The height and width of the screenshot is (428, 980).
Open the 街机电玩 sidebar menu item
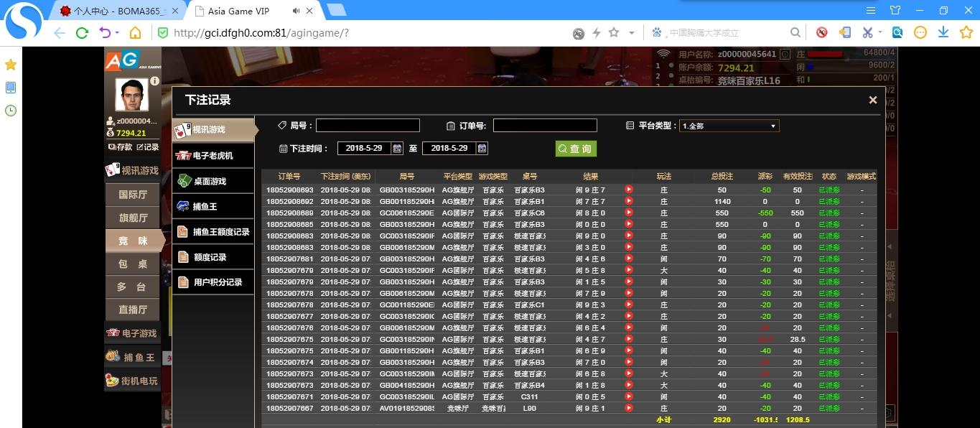point(132,381)
